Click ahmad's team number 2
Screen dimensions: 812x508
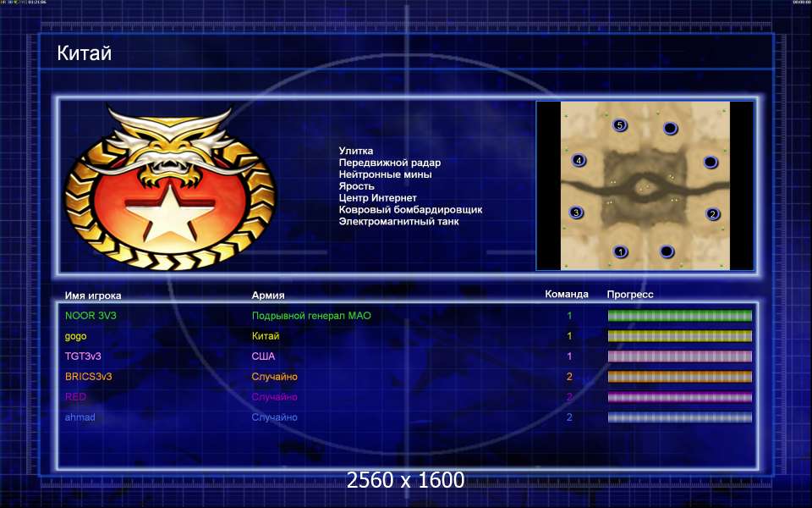[569, 417]
